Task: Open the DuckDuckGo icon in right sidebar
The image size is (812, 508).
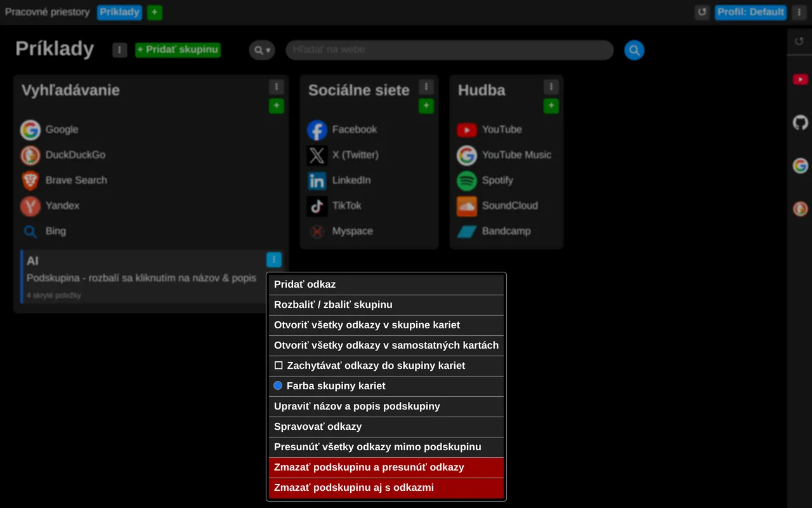Action: 800,209
